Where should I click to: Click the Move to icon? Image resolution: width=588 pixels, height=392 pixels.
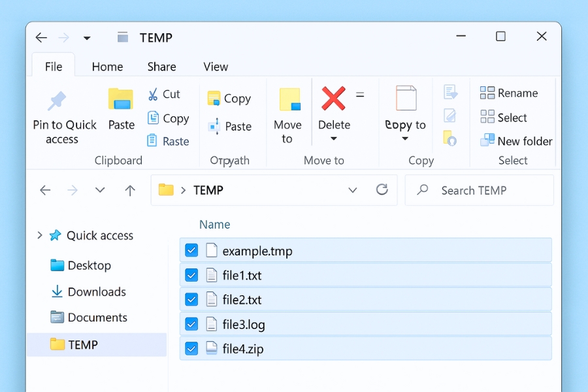tap(289, 99)
